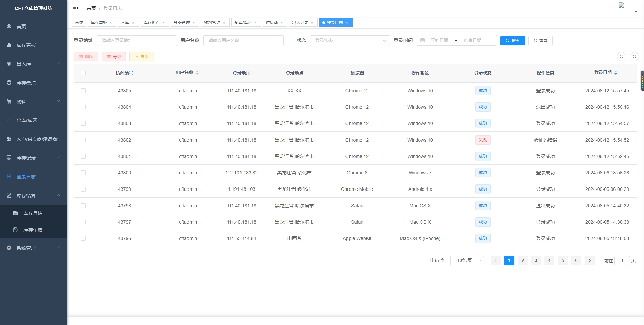Viewport: 644px width, 325px height.
Task: Click 首页 breadcrumb link
Action: click(91, 8)
